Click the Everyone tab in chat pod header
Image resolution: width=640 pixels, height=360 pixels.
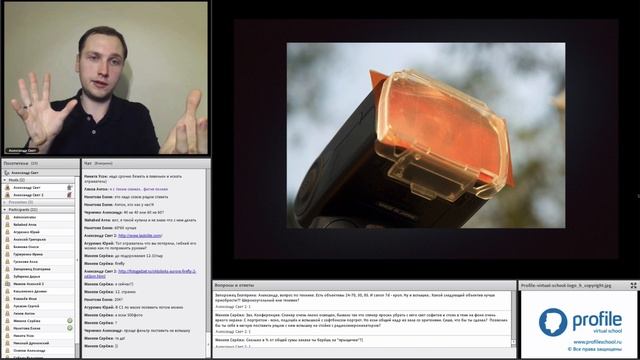(103, 163)
